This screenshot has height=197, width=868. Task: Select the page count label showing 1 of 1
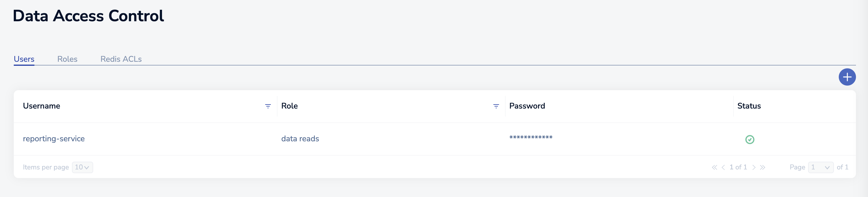coord(739,167)
